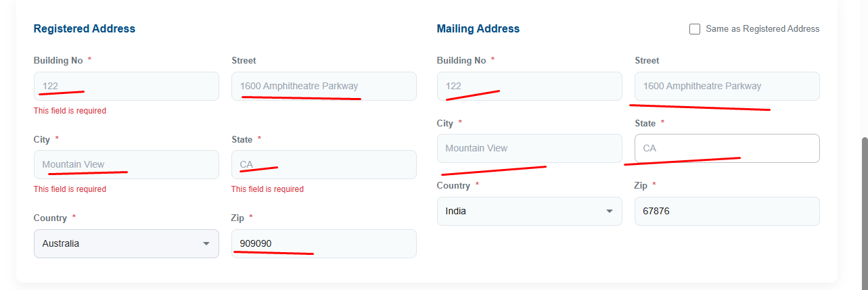The height and width of the screenshot is (290, 868).
Task: Expand the Mailing Address Country dropdown arrow
Action: 610,211
